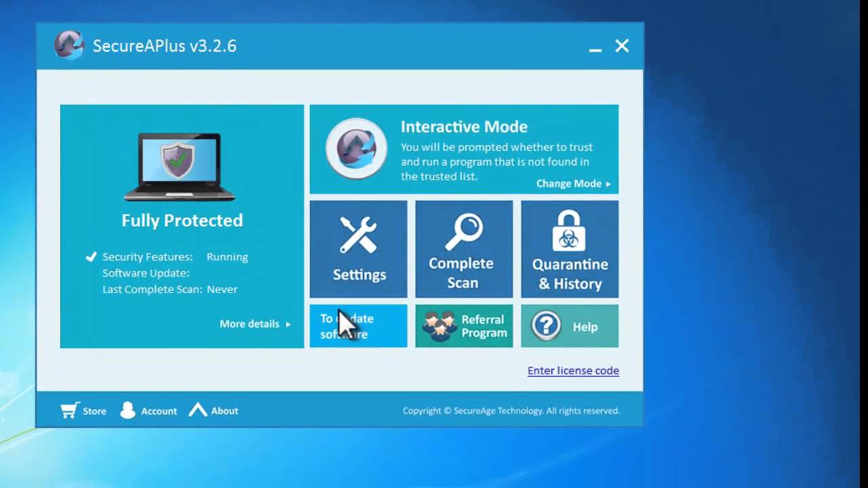Viewport: 868px width, 488px height.
Task: Click the SecureAge Technology copyright text
Action: click(511, 411)
